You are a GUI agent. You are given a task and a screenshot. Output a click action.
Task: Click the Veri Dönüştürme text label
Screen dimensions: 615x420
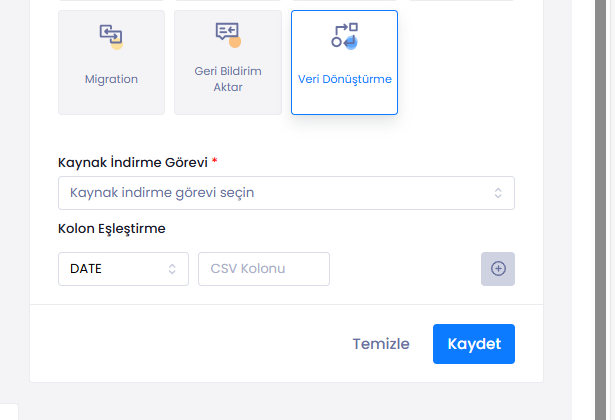pos(344,79)
